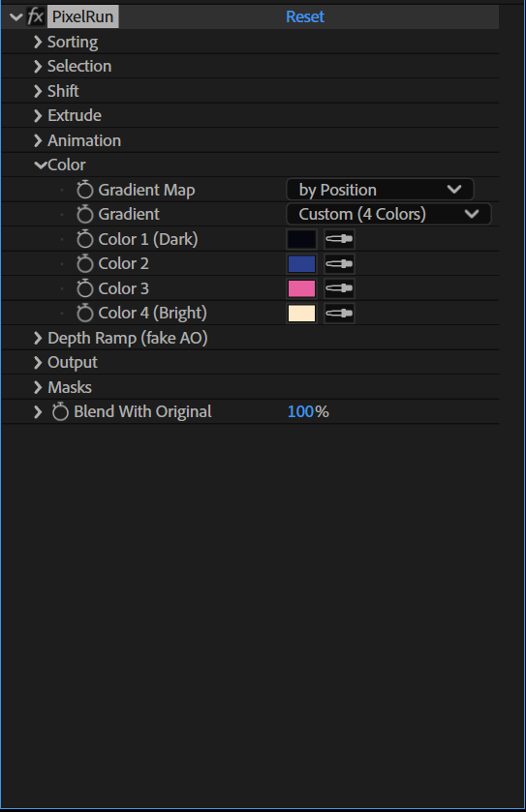
Task: Select the PixelRun effect name
Action: click(x=83, y=16)
